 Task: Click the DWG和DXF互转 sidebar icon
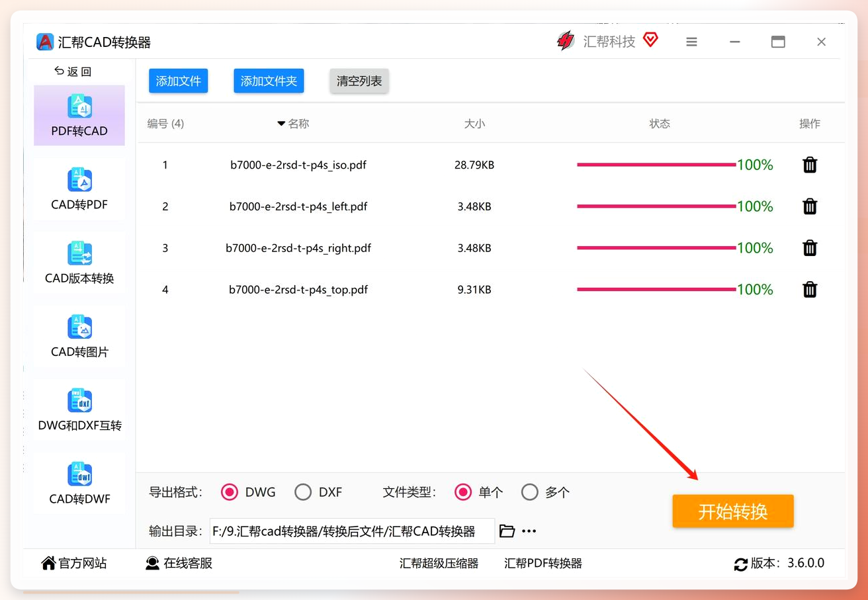[x=79, y=401]
